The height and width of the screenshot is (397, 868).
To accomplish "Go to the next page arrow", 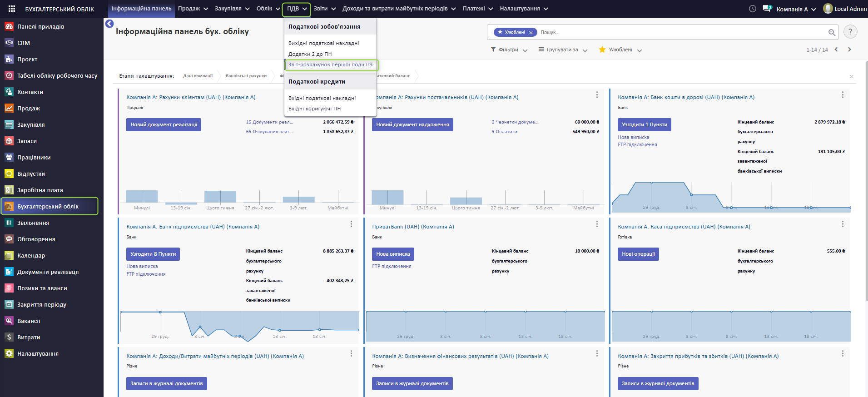I will click(849, 50).
